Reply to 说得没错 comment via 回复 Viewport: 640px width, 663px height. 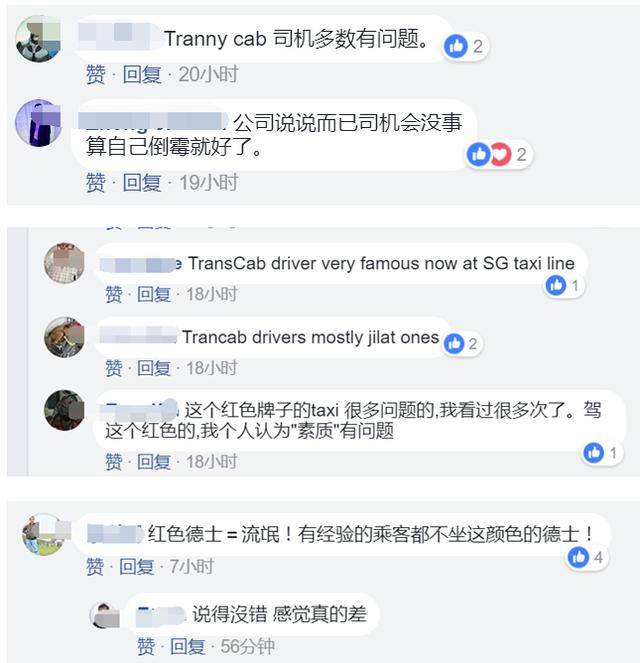187,647
